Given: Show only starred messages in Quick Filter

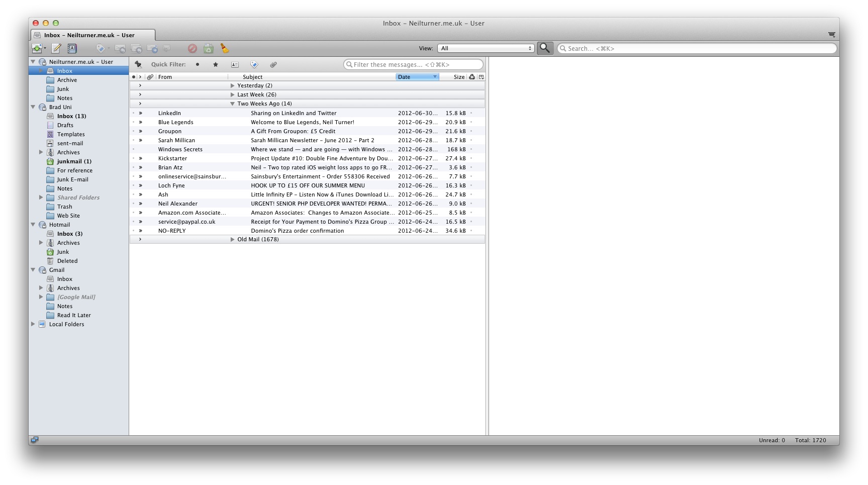Looking at the screenshot, I should [x=216, y=64].
